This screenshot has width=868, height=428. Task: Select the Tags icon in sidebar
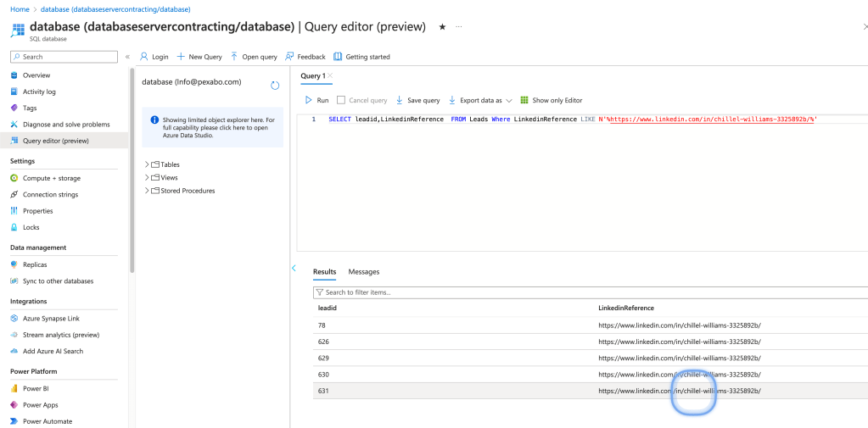pyautogui.click(x=14, y=108)
